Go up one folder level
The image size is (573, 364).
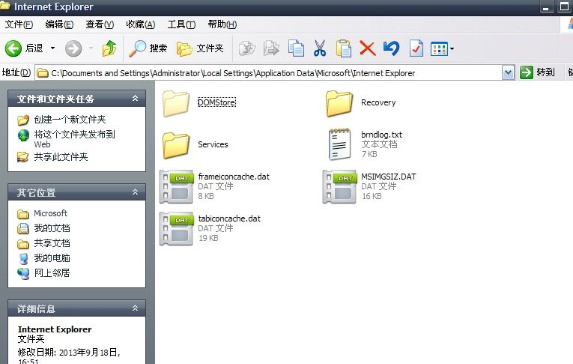pyautogui.click(x=109, y=48)
